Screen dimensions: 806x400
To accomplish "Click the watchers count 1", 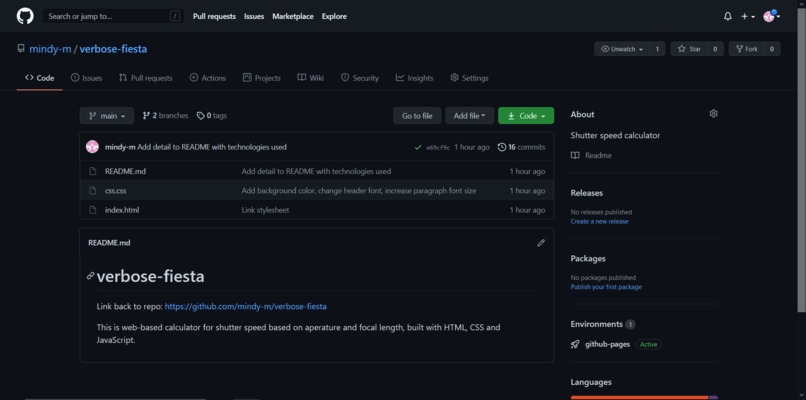I will (x=657, y=49).
